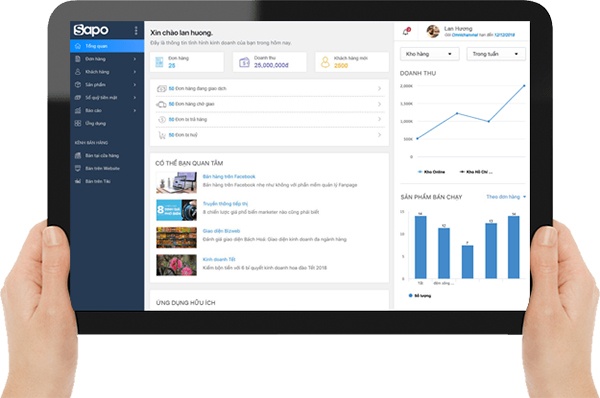
Task: Open the notification bell
Action: click(406, 31)
